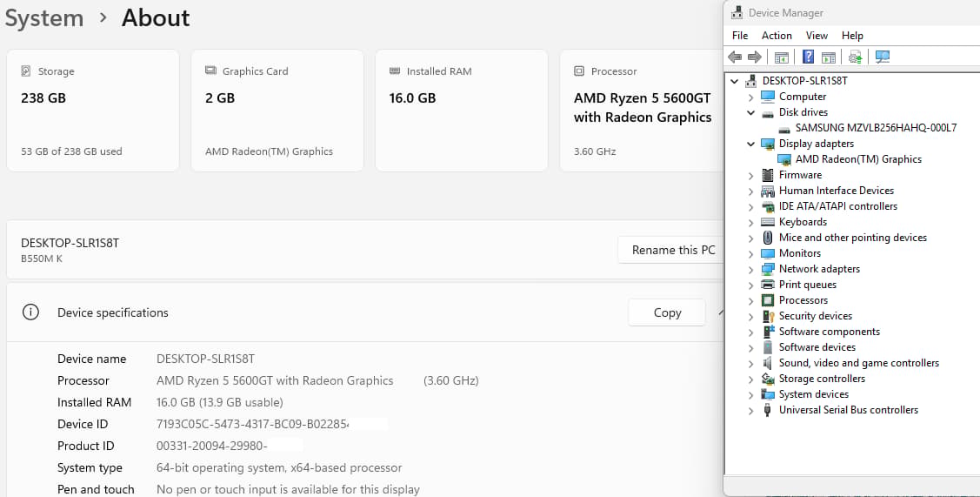This screenshot has width=980, height=497.
Task: Open Help via the blue question mark icon
Action: 808,57
